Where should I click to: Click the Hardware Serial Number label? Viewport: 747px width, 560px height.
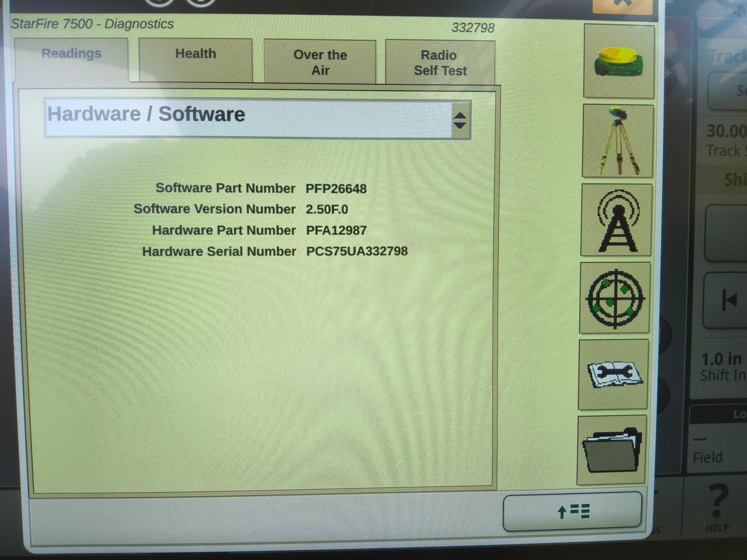[219, 251]
